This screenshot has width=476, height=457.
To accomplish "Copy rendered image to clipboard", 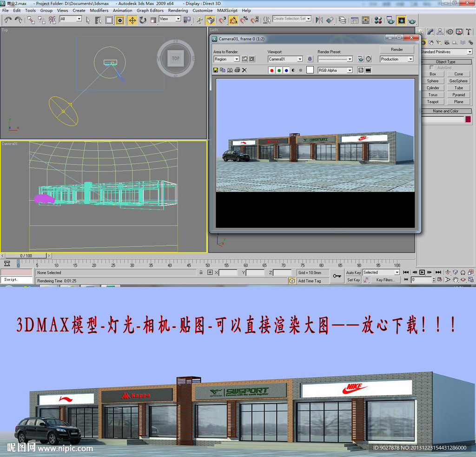I will pyautogui.click(x=223, y=70).
